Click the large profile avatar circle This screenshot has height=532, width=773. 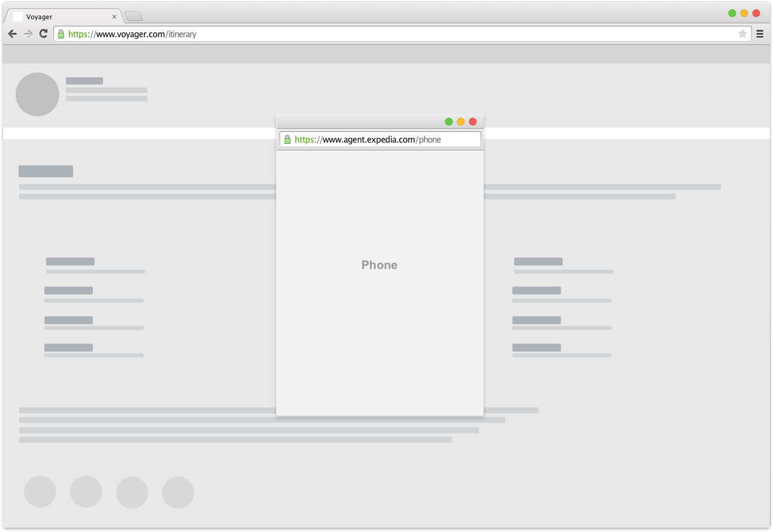(x=37, y=94)
